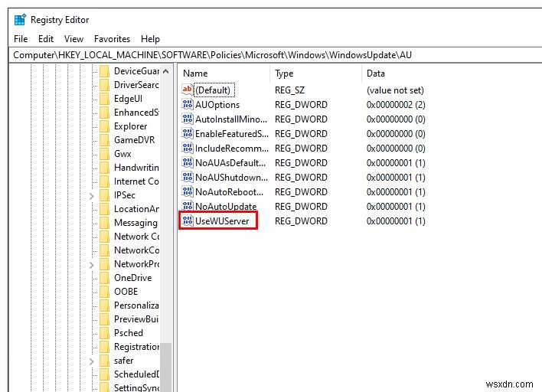The image size is (542, 392).
Task: Click the EdgeUI folder icon
Action: (104, 99)
